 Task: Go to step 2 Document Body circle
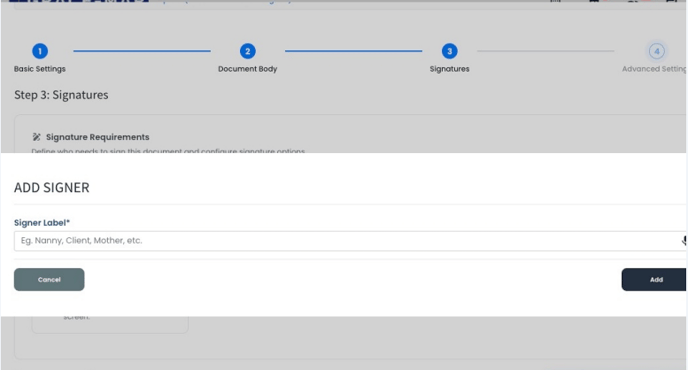(x=247, y=51)
